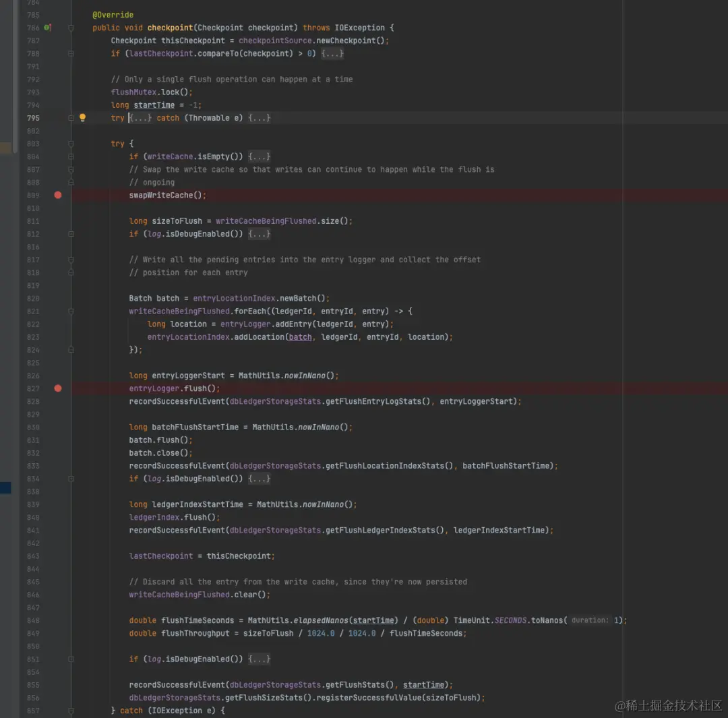Expand folded {...} on line 834 isDebugEnabled
The image size is (728, 718).
pos(259,479)
